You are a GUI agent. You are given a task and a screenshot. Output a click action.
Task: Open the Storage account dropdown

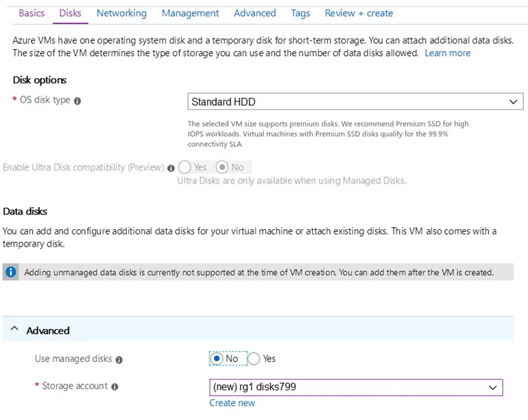pos(356,388)
